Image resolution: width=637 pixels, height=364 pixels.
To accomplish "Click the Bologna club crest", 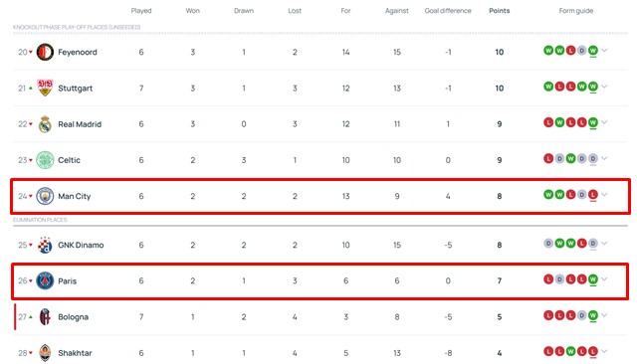I will coord(45,317).
